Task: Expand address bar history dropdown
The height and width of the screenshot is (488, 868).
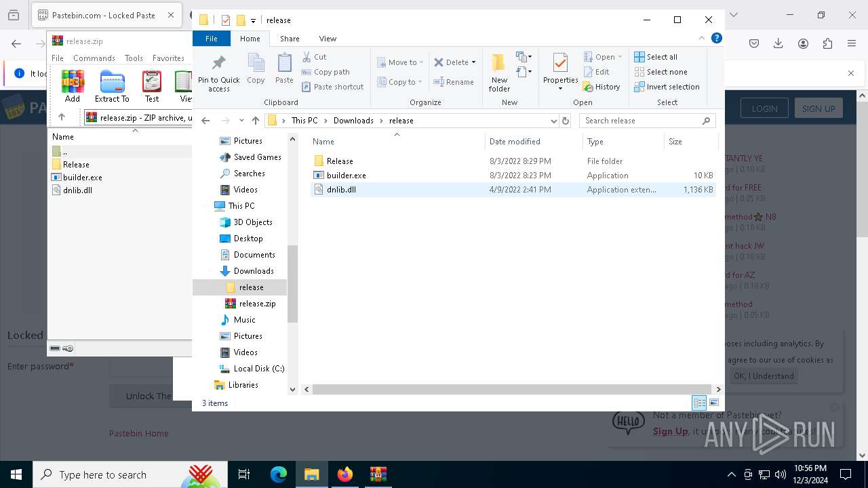Action: pyautogui.click(x=554, y=121)
